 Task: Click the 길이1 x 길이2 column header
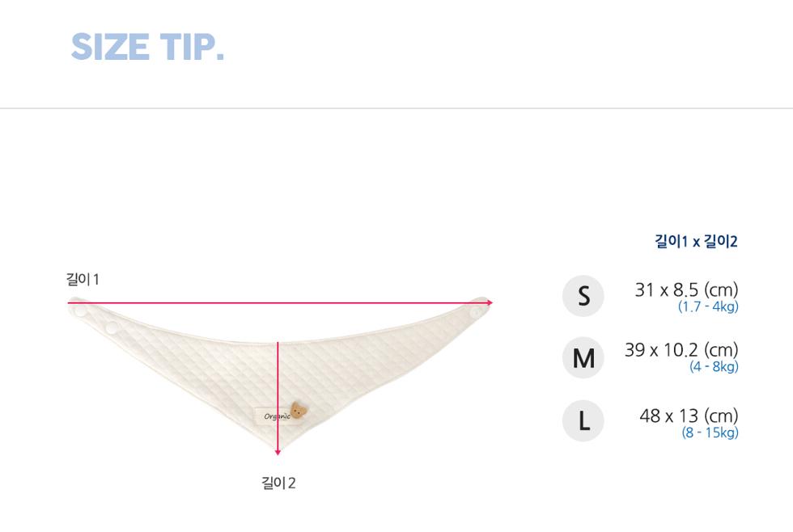pos(697,241)
